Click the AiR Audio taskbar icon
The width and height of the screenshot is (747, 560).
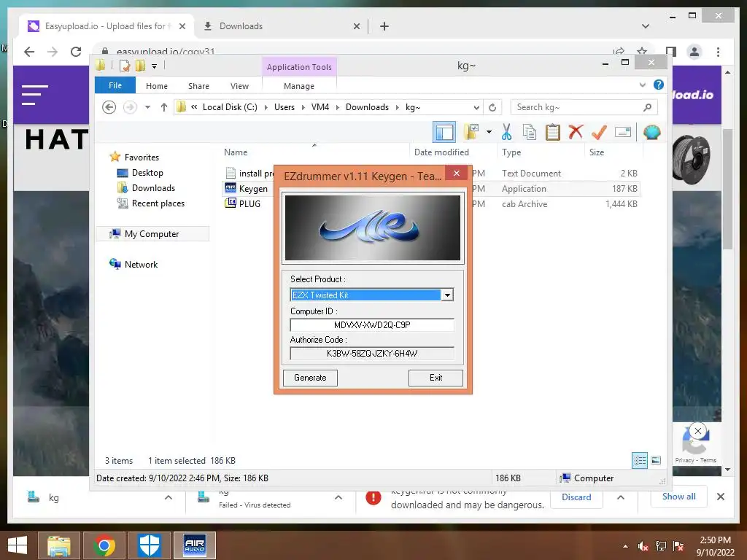point(194,545)
